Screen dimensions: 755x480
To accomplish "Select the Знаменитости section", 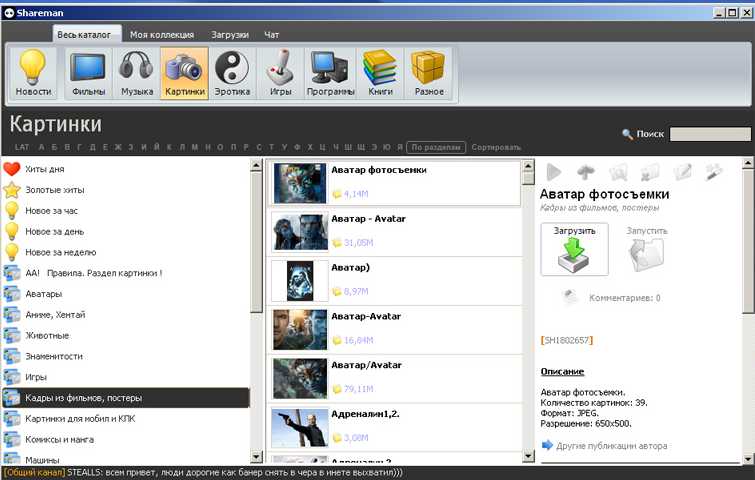I will tap(126, 356).
